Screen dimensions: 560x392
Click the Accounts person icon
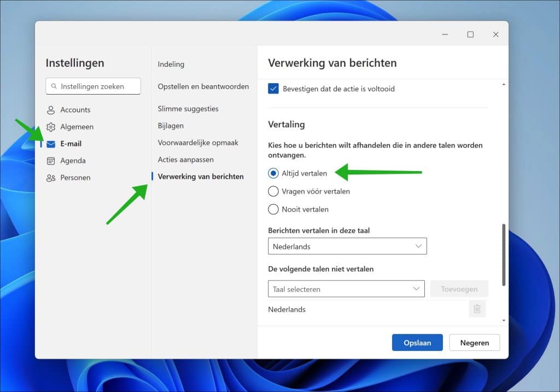click(x=51, y=110)
